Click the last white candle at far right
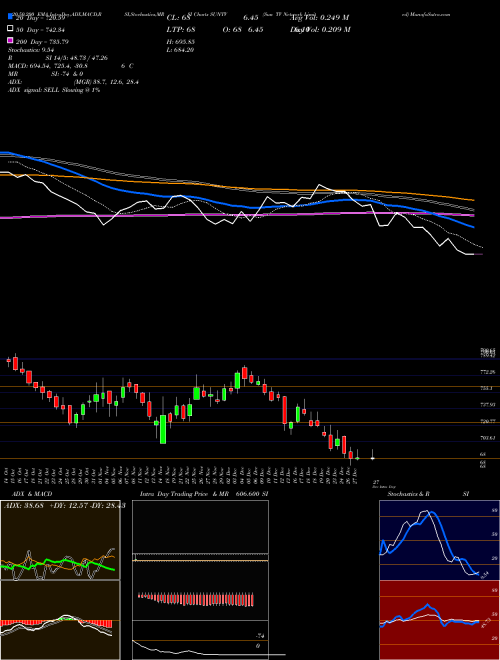The image size is (500, 660). pyautogui.click(x=372, y=456)
